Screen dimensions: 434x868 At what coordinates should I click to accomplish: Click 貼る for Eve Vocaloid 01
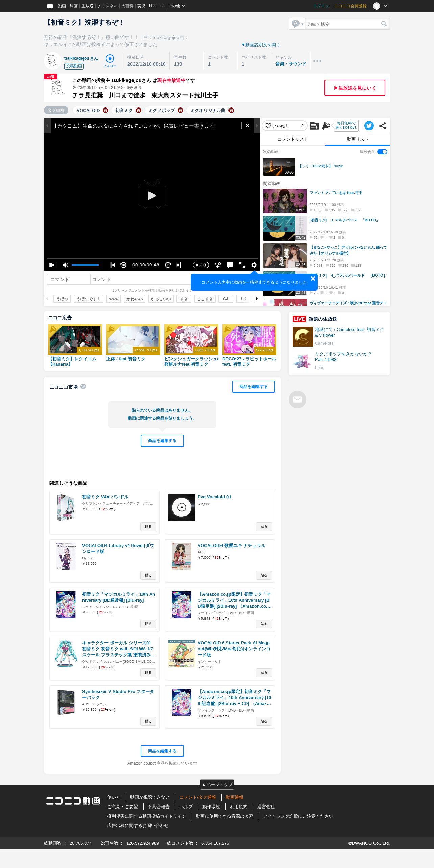264,527
